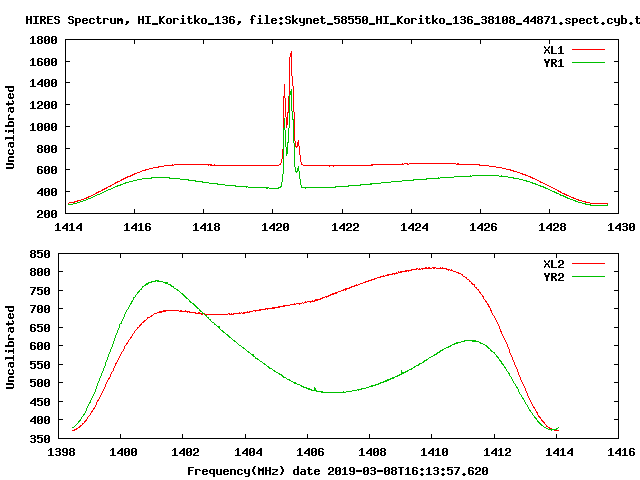
Task: Click the 1398 tick label on bottom plot
Action: 61,452
